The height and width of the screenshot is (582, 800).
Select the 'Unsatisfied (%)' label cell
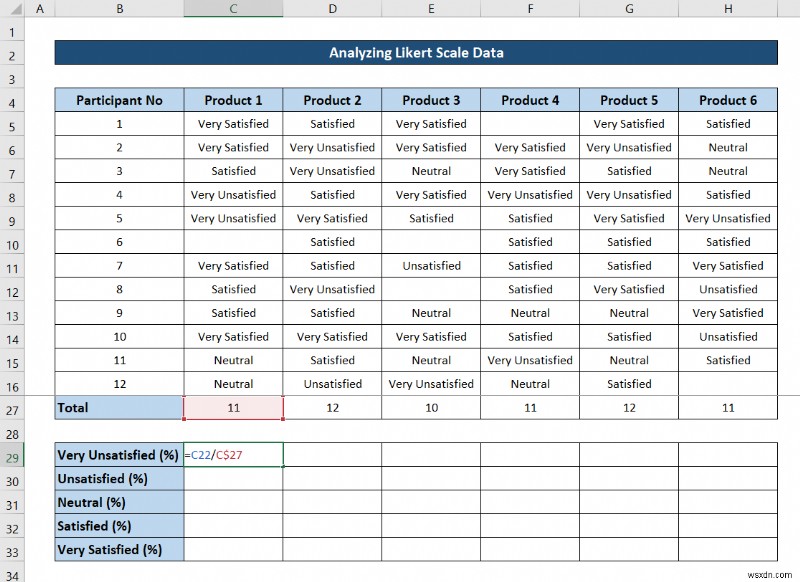[118, 479]
